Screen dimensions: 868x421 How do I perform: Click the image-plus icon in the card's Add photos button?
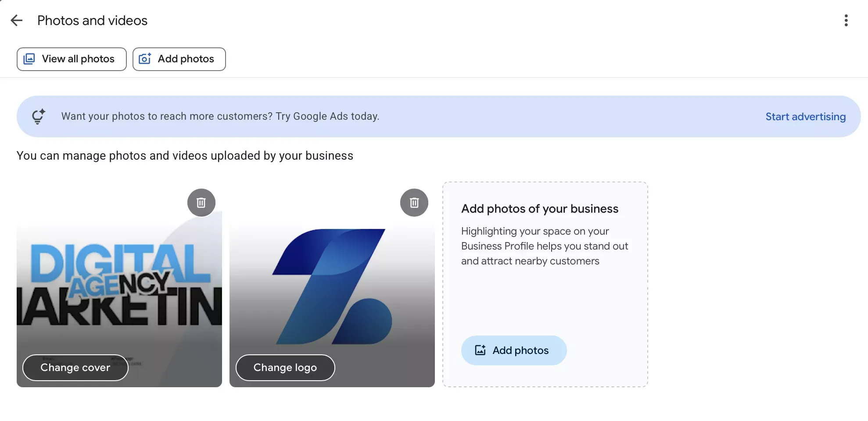(481, 350)
